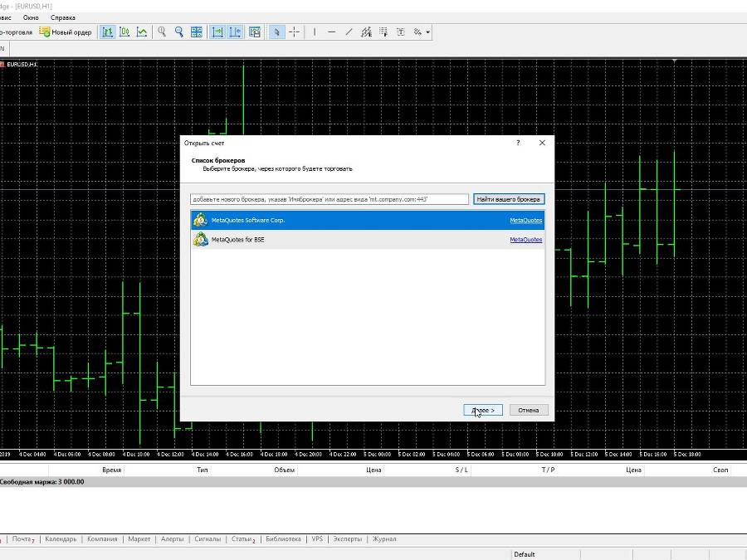Screen dimensions: 747x560
Task: Open the Справка menu
Action: (62, 17)
